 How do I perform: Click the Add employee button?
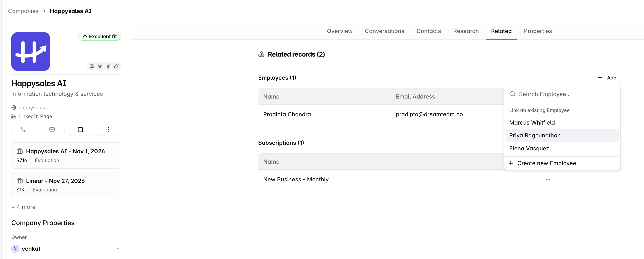point(607,78)
